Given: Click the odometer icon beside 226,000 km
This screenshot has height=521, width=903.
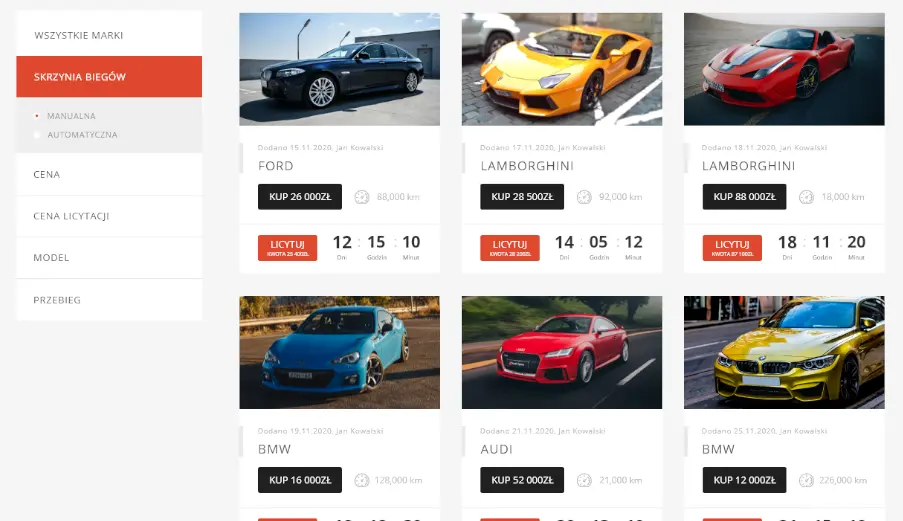Looking at the screenshot, I should (x=806, y=480).
